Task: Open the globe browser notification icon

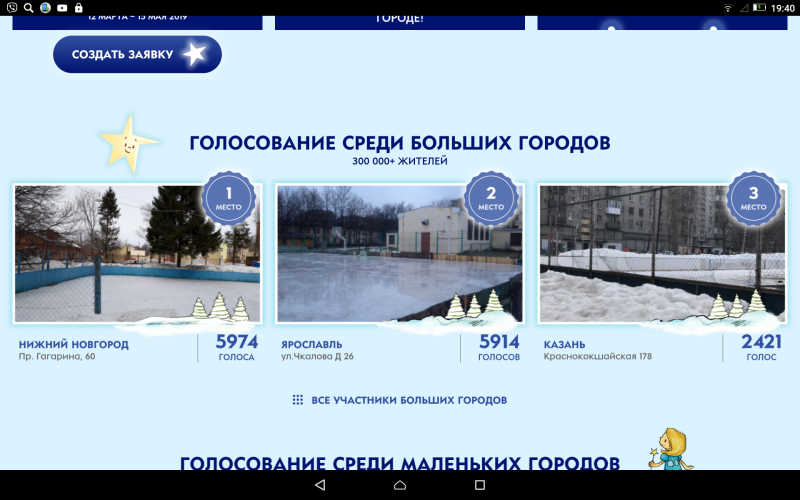Action: click(x=45, y=8)
